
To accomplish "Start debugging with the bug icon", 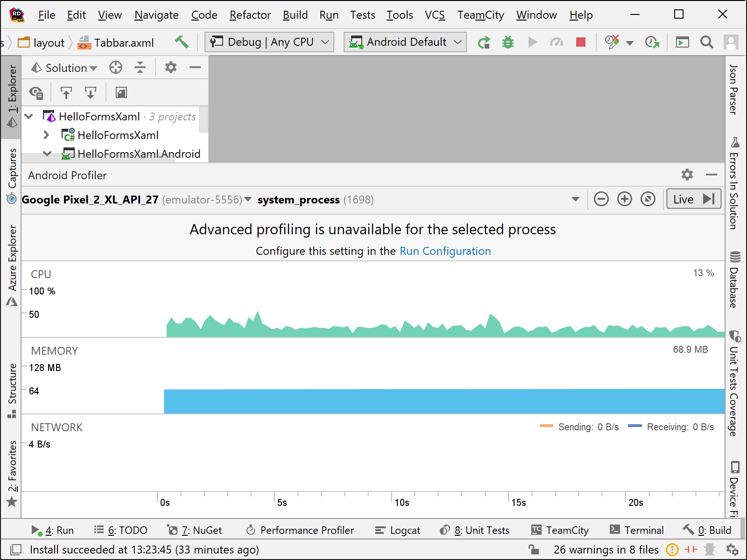I will 508,42.
